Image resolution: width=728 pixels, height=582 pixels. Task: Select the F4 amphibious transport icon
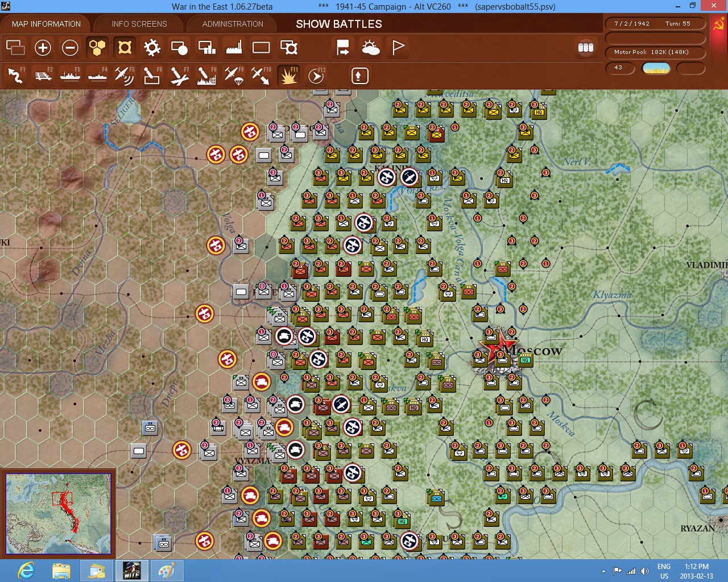(97, 76)
